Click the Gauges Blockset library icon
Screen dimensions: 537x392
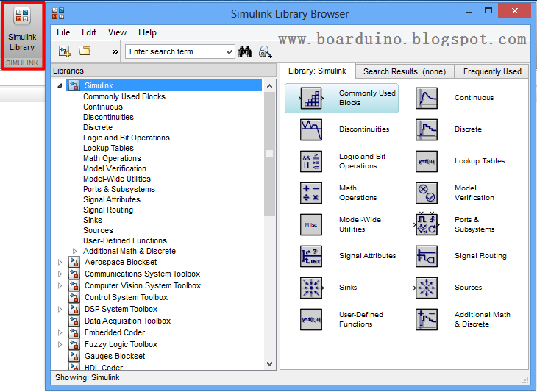coord(74,357)
